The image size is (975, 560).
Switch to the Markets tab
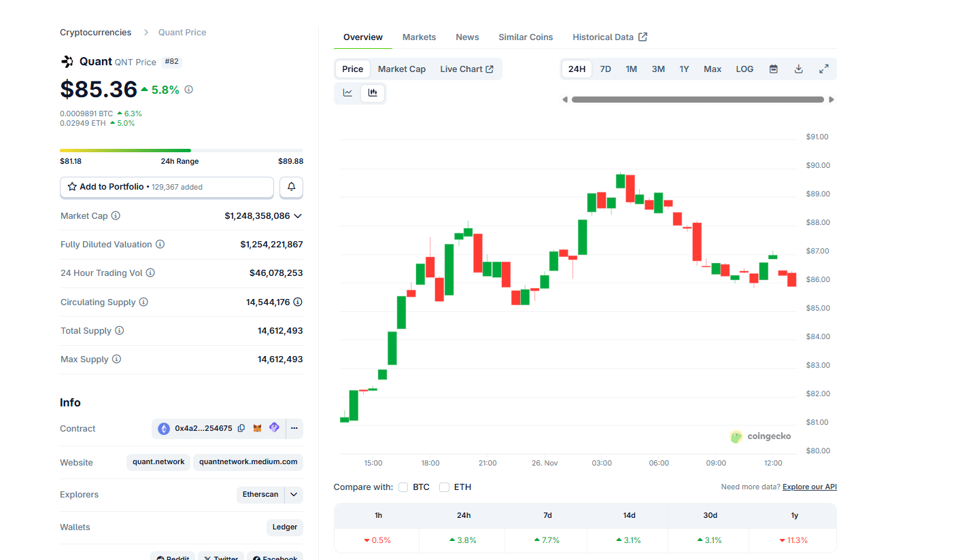(x=419, y=37)
